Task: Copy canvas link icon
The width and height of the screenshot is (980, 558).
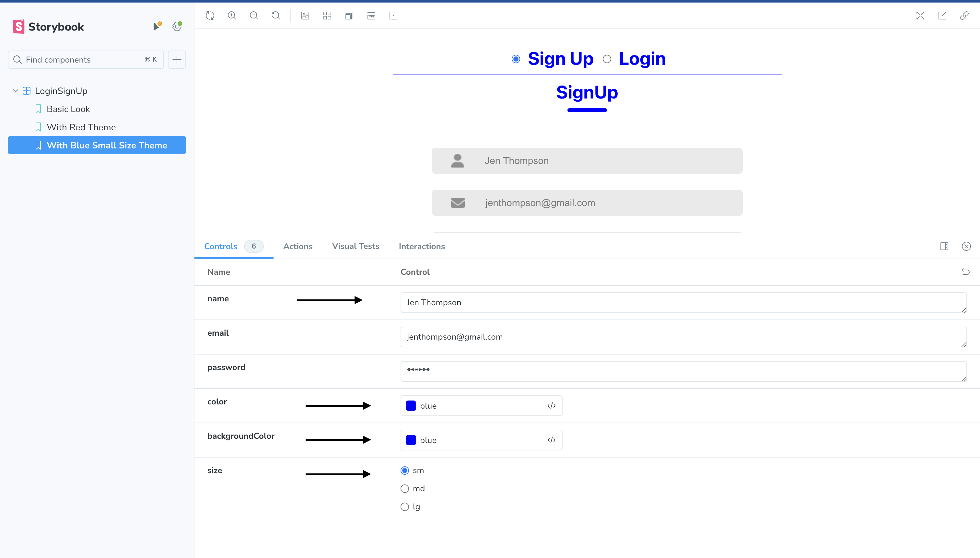Action: 964,16
